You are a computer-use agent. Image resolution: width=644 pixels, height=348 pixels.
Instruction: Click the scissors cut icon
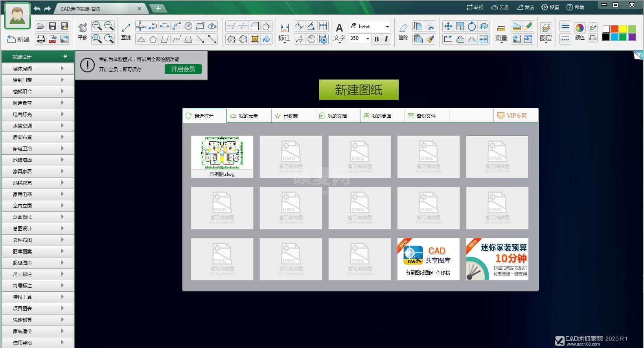point(431,26)
